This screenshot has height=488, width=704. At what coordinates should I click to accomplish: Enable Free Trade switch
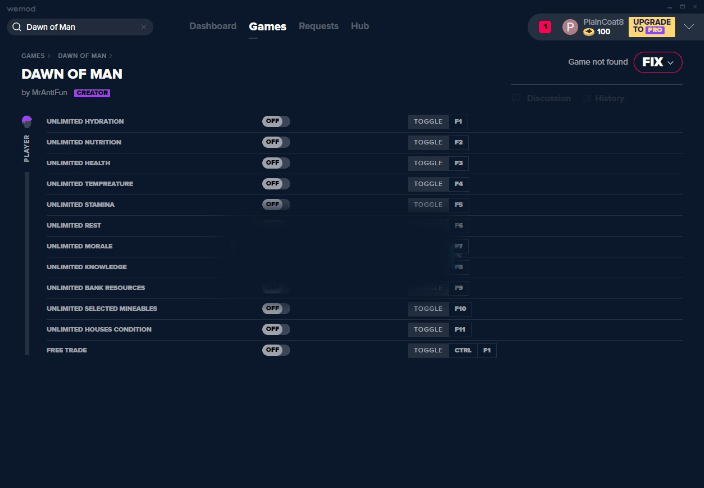coord(276,350)
